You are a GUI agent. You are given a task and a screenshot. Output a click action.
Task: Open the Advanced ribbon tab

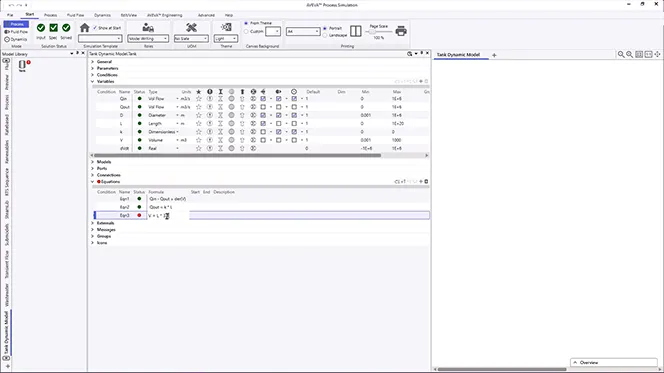(206, 15)
